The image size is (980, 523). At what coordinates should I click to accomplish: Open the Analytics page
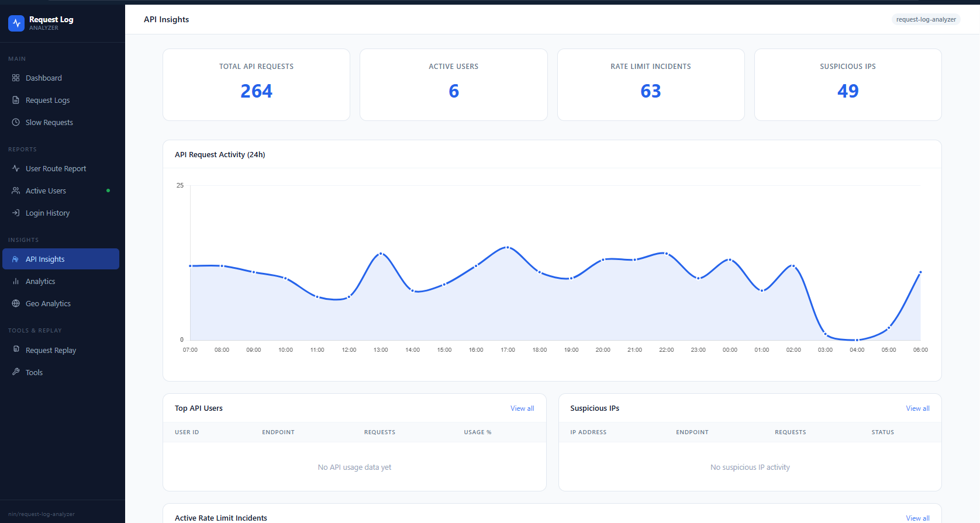pyautogui.click(x=61, y=281)
